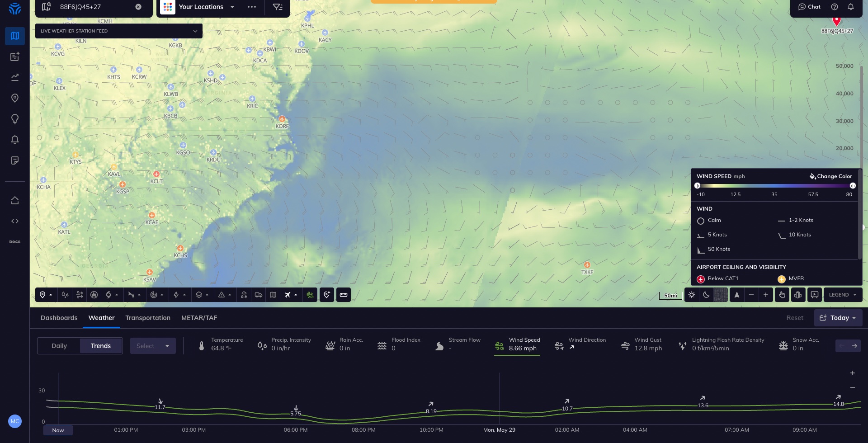Image resolution: width=868 pixels, height=443 pixels.
Task: Click the wildfire layer icon
Action: tap(94, 295)
